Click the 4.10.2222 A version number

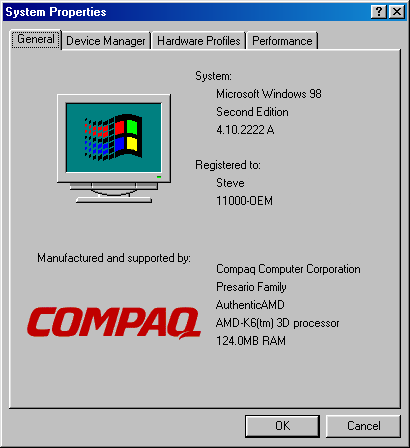click(245, 130)
